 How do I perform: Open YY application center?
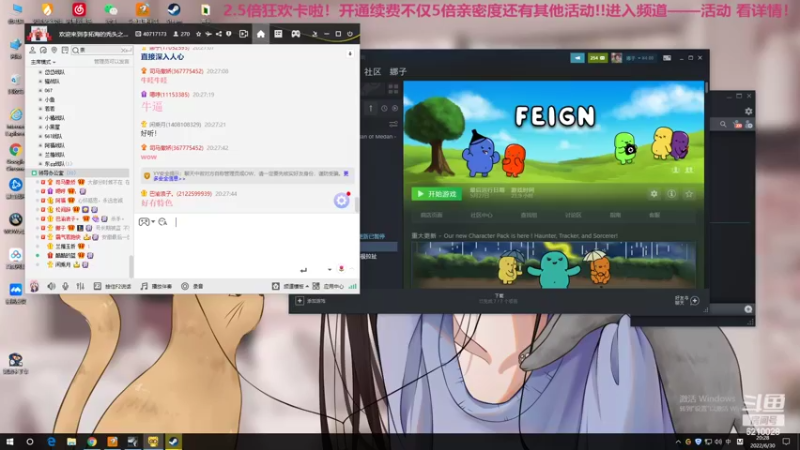click(x=328, y=286)
